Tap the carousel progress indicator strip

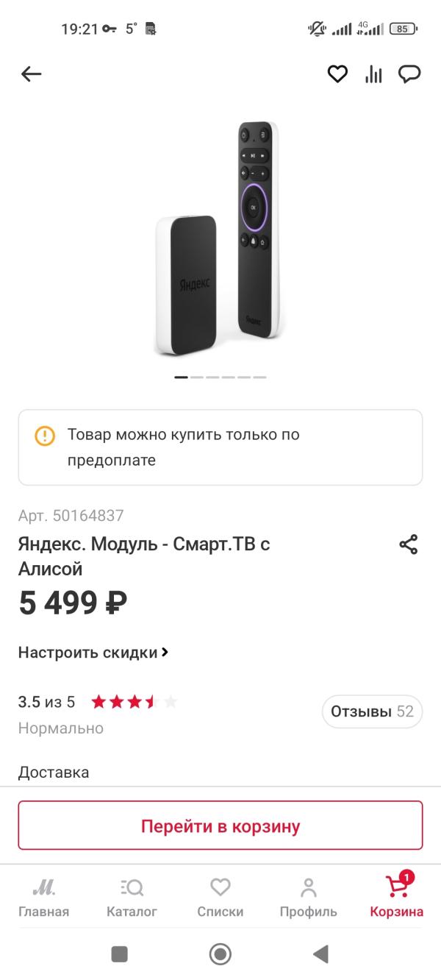[x=220, y=377]
